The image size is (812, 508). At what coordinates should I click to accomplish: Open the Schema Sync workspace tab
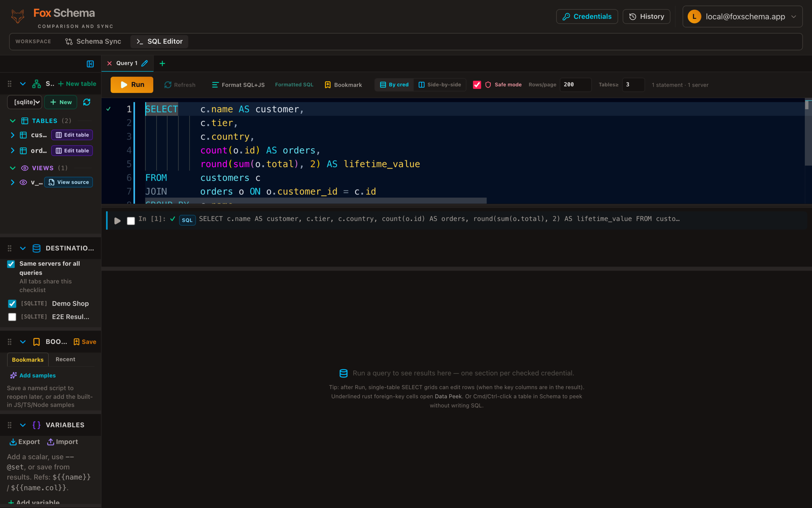(93, 42)
